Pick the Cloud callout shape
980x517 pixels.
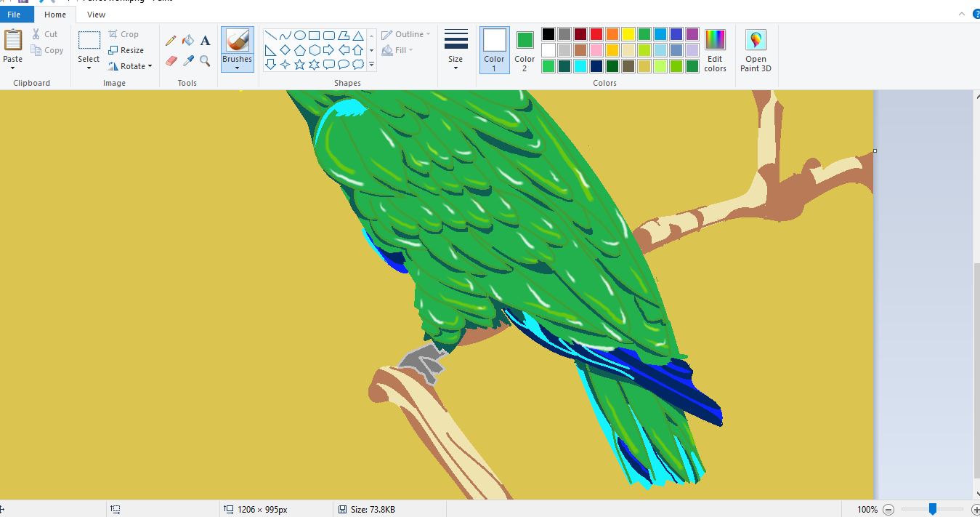357,65
